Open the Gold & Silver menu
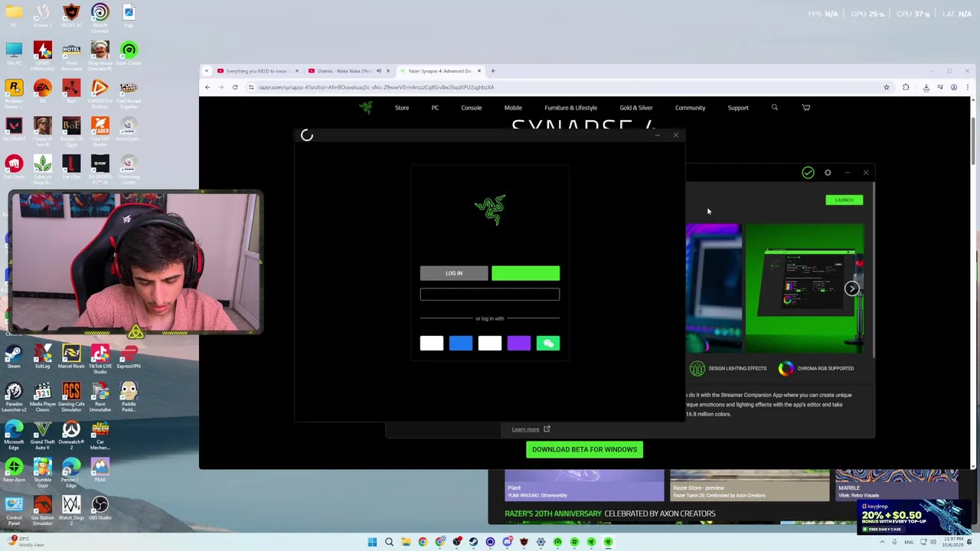The height and width of the screenshot is (551, 980). (636, 108)
